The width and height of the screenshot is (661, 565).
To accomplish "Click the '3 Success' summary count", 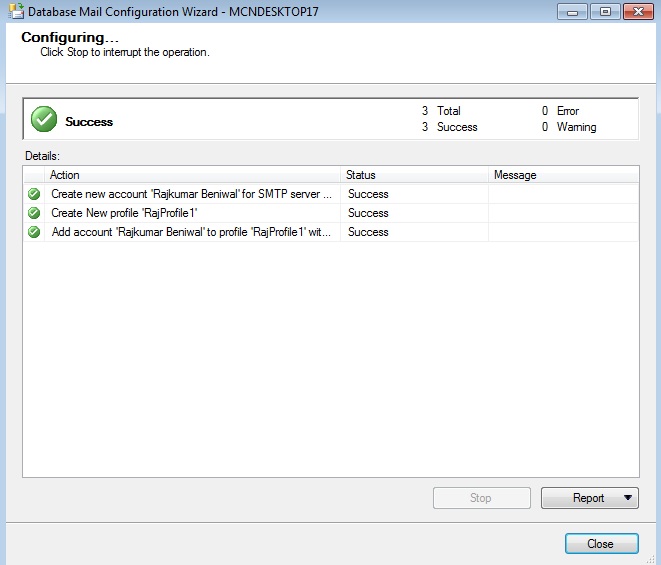I will [449, 127].
